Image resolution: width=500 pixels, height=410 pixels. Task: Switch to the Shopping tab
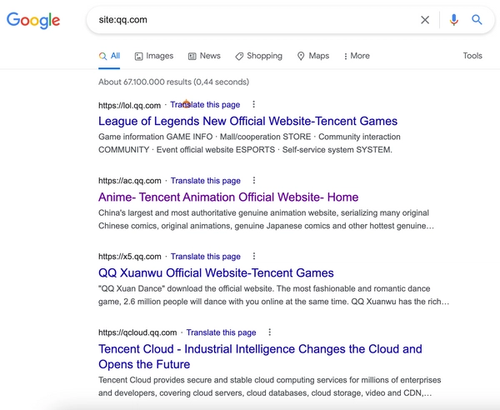pos(259,56)
